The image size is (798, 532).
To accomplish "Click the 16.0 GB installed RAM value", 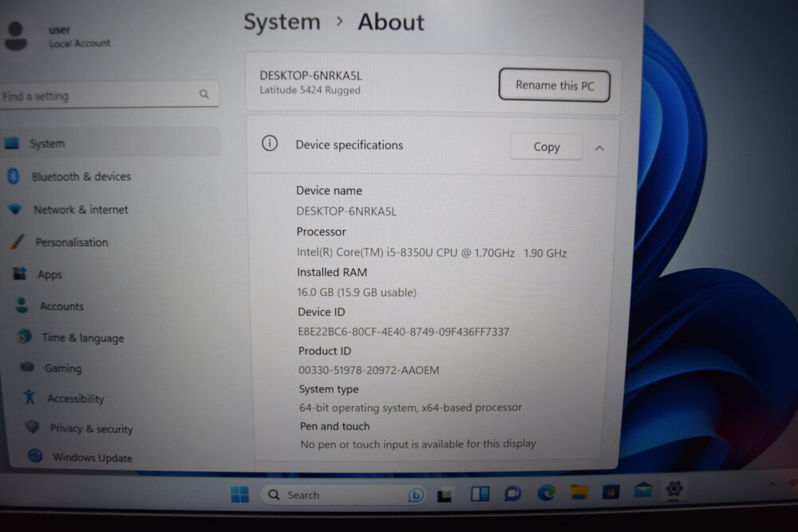I will [357, 293].
